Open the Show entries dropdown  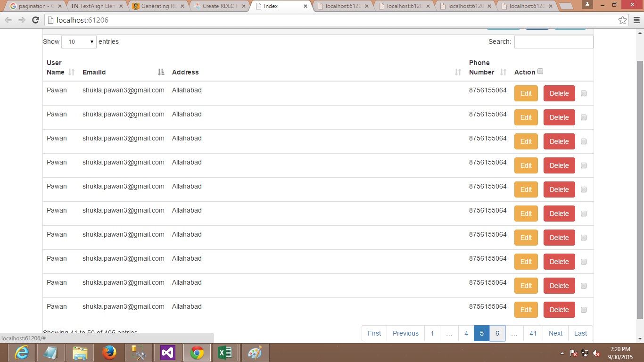coord(79,42)
